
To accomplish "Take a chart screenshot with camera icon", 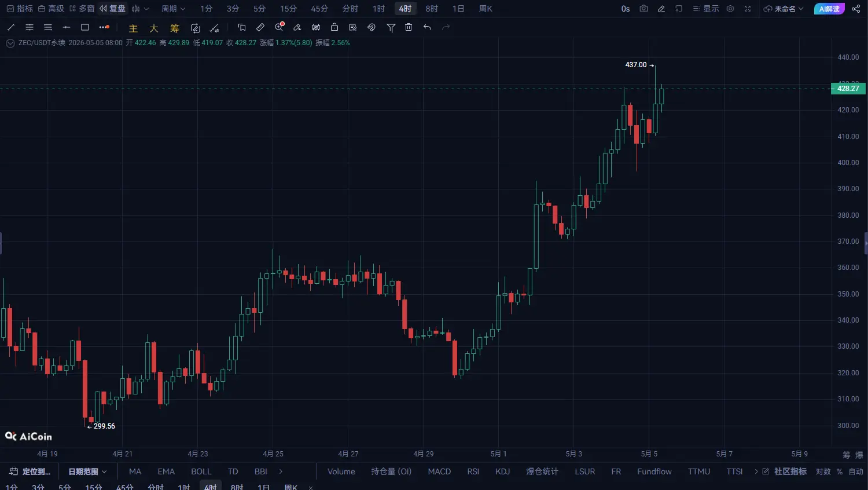I will pyautogui.click(x=643, y=9).
